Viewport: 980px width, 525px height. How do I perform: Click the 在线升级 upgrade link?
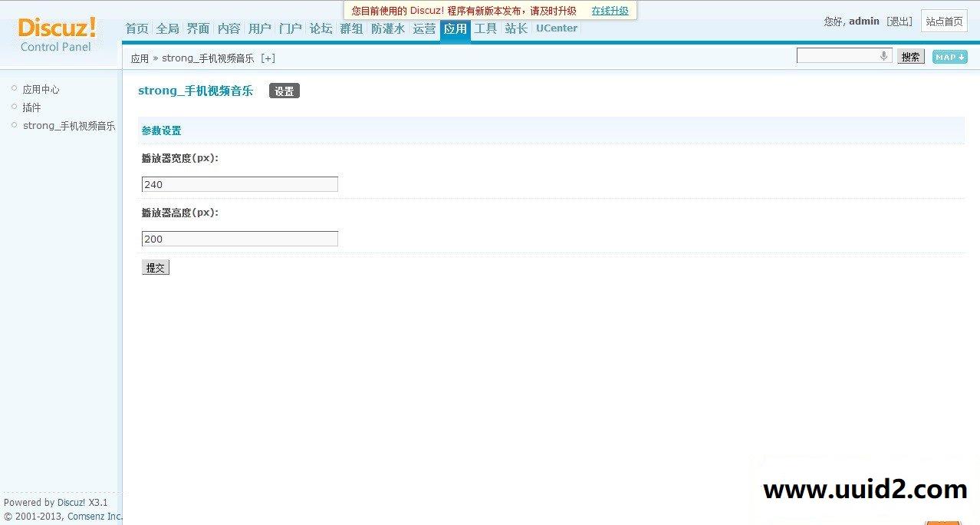(x=610, y=11)
